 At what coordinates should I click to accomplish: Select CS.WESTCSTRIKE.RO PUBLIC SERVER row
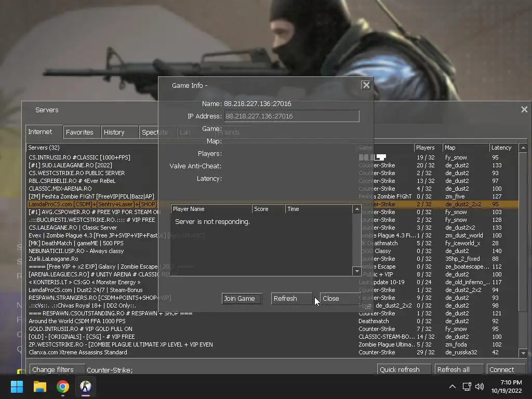272,173
